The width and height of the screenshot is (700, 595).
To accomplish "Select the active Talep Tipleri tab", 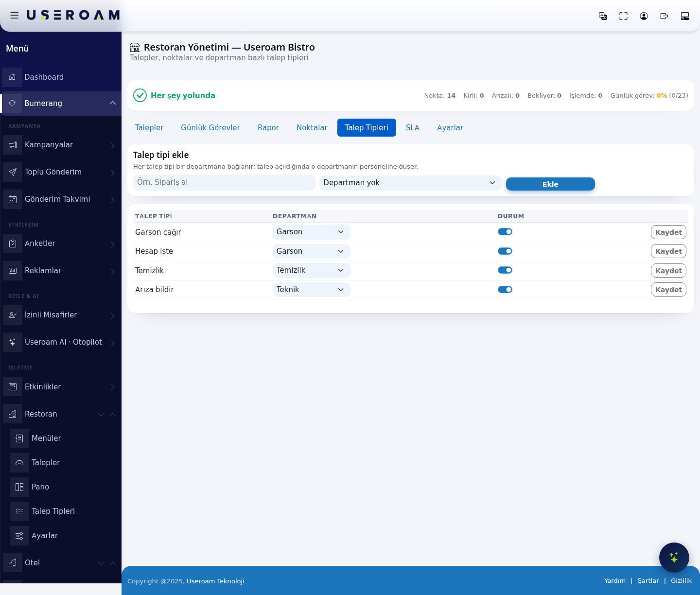I will tap(367, 128).
